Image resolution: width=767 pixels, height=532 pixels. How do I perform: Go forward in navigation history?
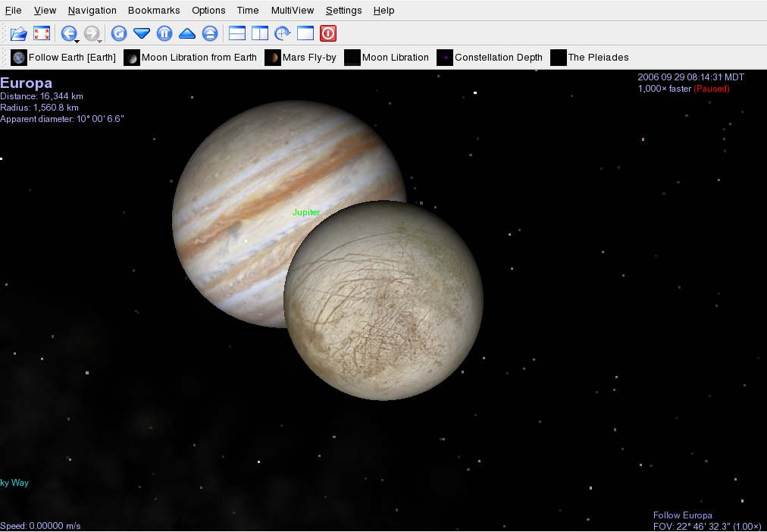click(x=92, y=33)
